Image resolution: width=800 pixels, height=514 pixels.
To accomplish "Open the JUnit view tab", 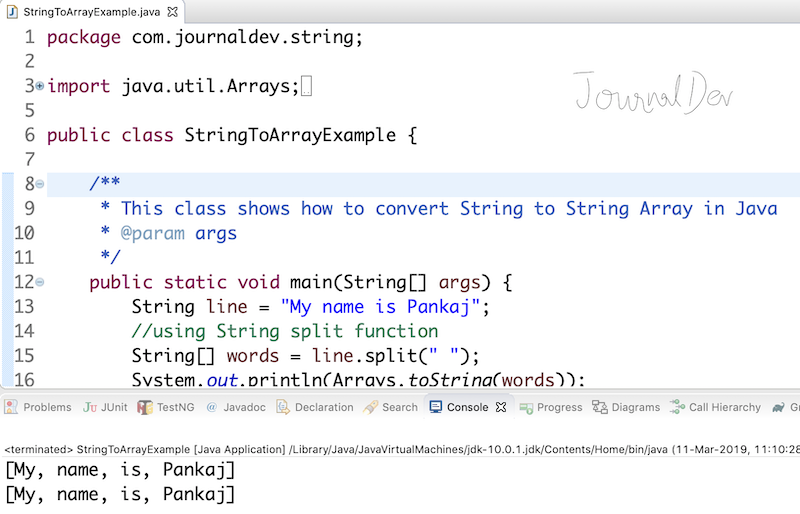I will click(x=106, y=407).
